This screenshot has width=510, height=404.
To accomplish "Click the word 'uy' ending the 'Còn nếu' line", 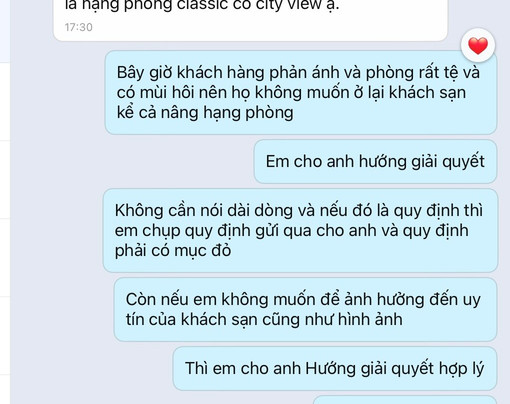I will click(472, 300).
